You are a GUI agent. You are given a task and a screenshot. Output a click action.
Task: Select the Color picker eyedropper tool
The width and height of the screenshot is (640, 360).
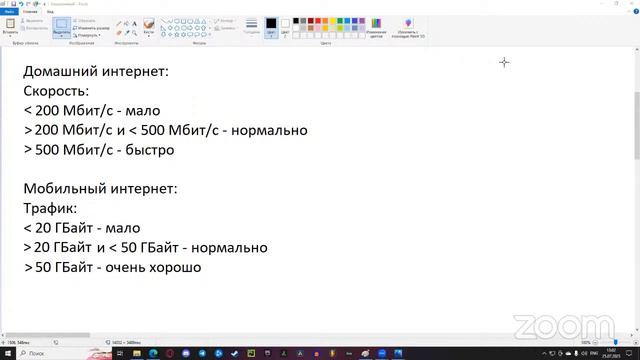click(x=127, y=33)
